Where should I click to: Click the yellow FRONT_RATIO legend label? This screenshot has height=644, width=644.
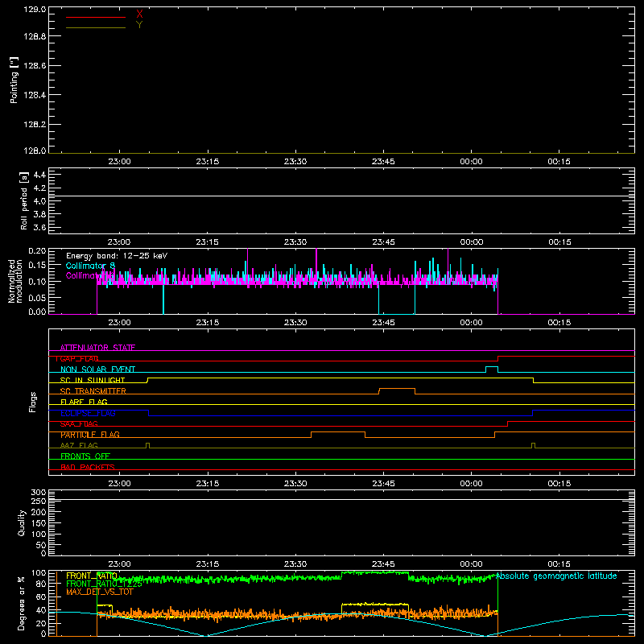(x=92, y=576)
